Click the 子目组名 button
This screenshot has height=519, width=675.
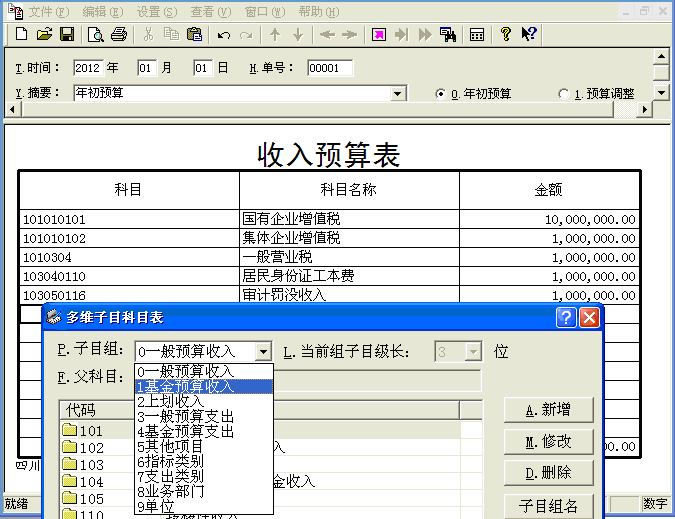coord(548,506)
